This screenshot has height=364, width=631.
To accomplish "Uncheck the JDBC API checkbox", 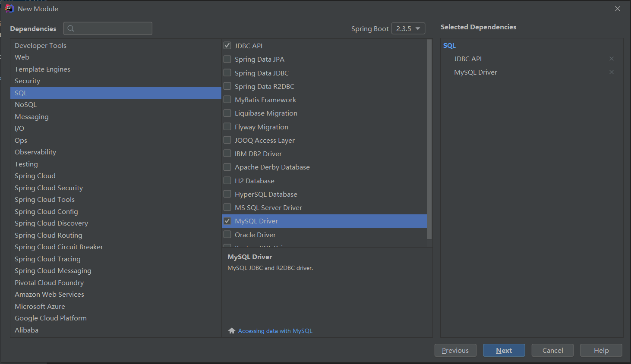I will point(227,45).
